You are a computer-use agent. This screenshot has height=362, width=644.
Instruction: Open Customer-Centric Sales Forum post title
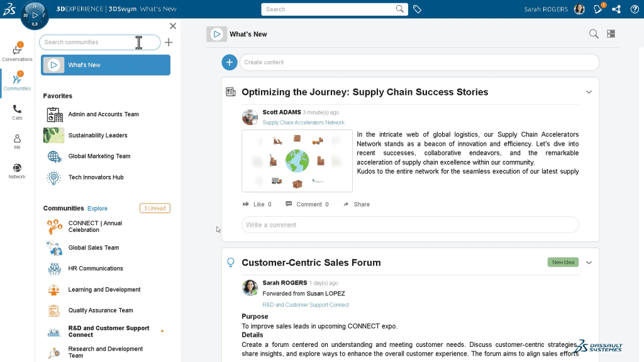311,263
